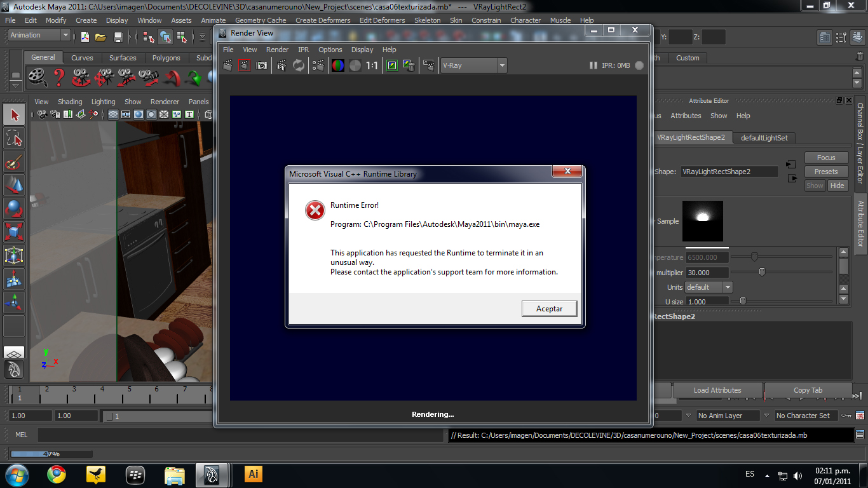Click the render region icon in Render View
This screenshot has height=488, width=868.
pyautogui.click(x=245, y=65)
